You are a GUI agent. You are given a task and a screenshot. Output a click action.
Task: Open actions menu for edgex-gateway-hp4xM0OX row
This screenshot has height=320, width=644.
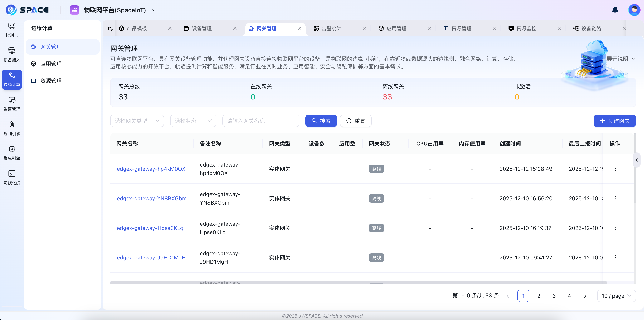click(616, 168)
